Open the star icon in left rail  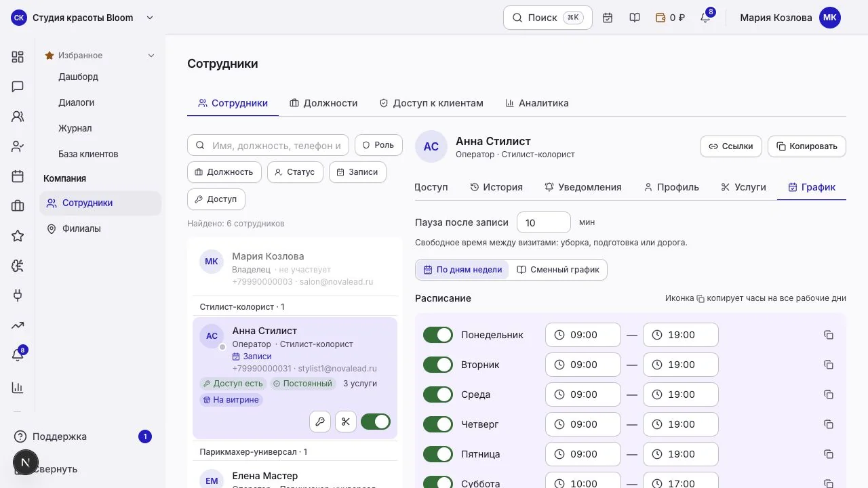(x=18, y=236)
